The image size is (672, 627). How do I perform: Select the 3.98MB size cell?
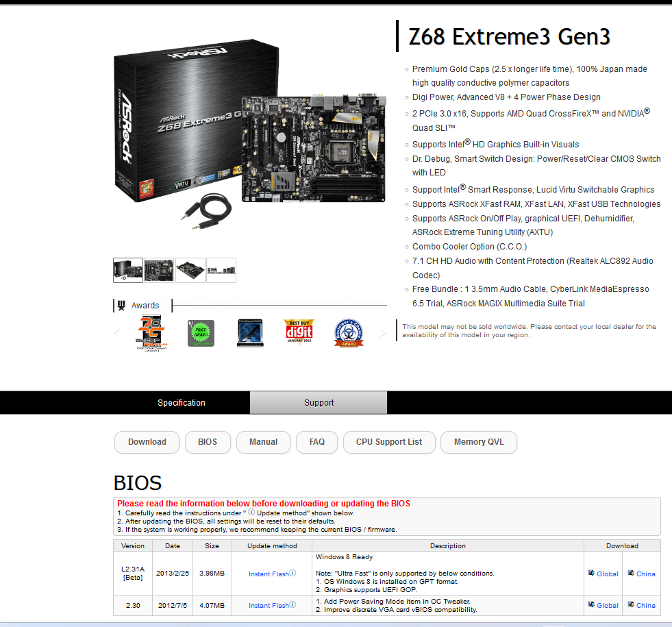[x=212, y=574]
